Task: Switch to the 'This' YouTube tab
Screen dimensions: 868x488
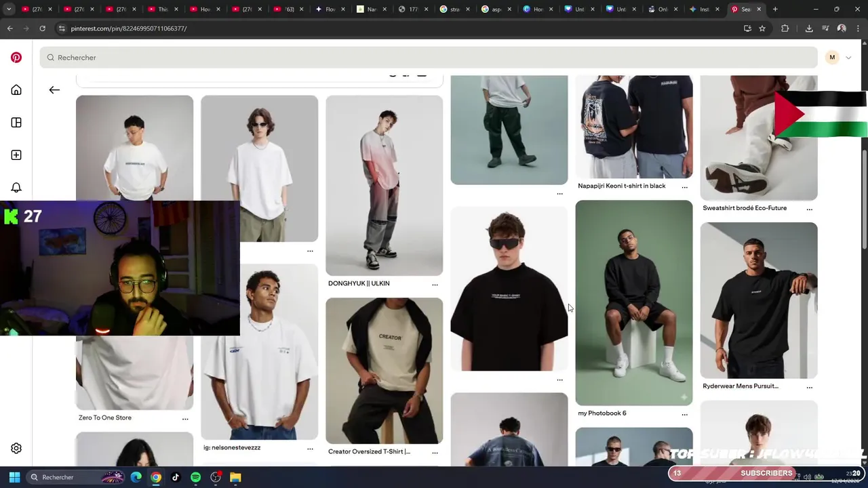Action: [x=163, y=9]
